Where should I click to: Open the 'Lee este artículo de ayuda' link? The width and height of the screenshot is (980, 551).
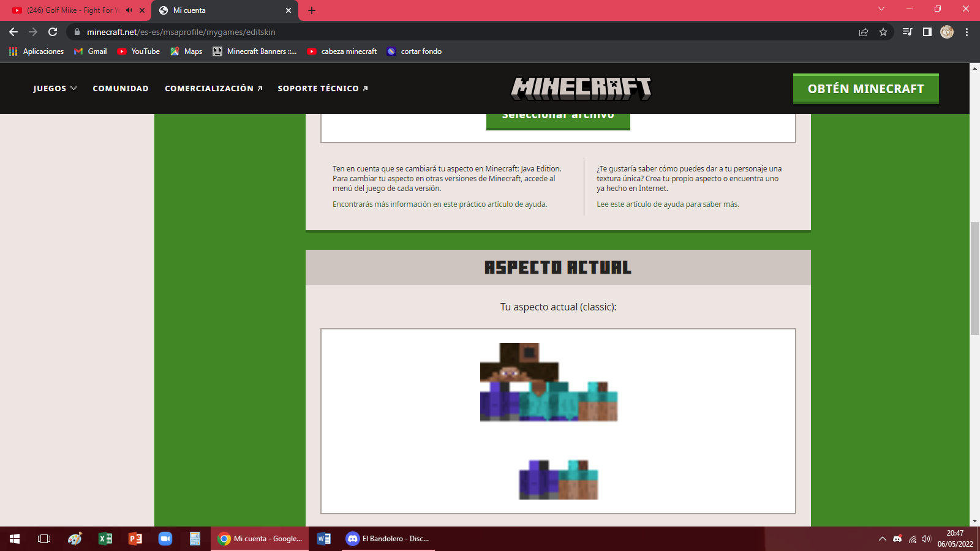point(668,204)
